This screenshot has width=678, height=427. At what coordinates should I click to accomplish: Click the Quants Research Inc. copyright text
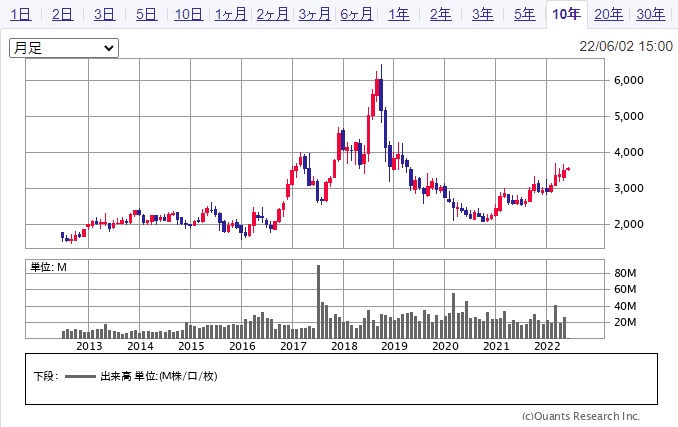pos(581,416)
